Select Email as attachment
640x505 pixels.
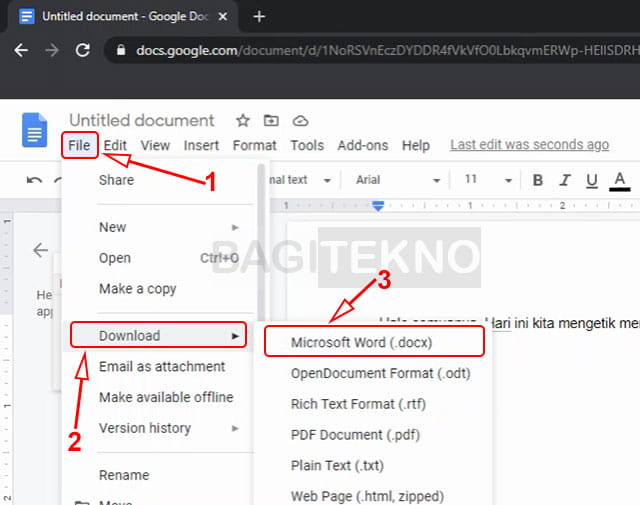click(161, 367)
